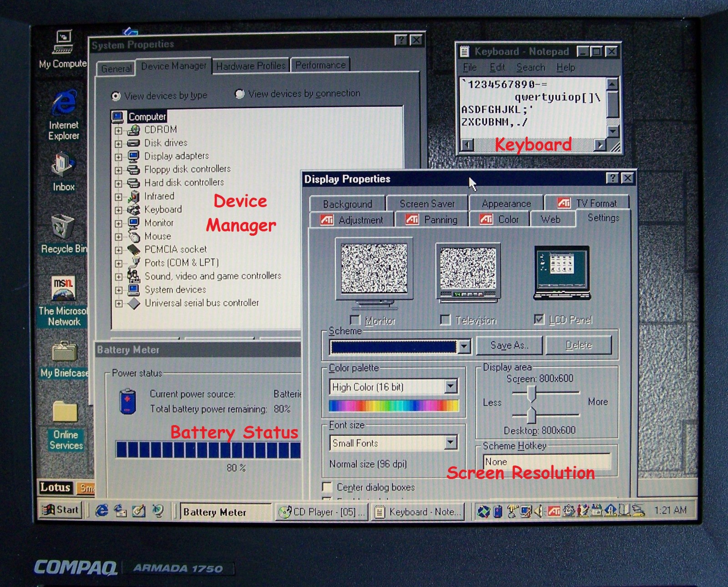Image resolution: width=728 pixels, height=587 pixels.
Task: Click the Show Desktop quick launch icon
Action: tap(139, 511)
